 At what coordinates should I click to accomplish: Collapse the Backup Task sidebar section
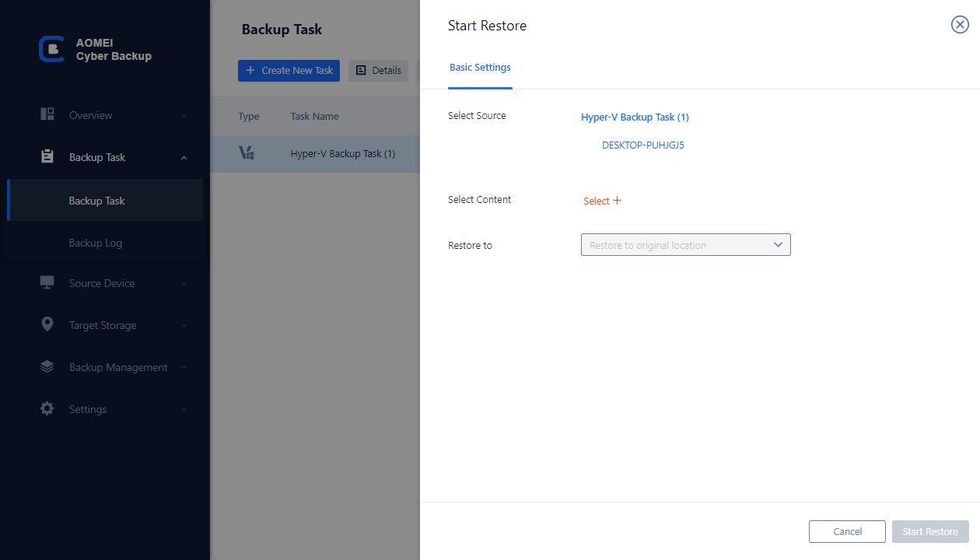coord(184,158)
